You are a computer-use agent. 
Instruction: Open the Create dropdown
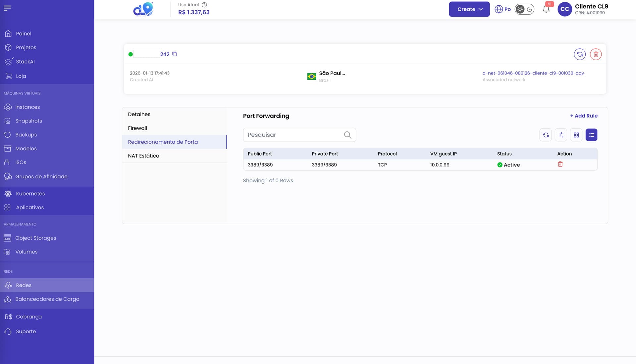[469, 9]
